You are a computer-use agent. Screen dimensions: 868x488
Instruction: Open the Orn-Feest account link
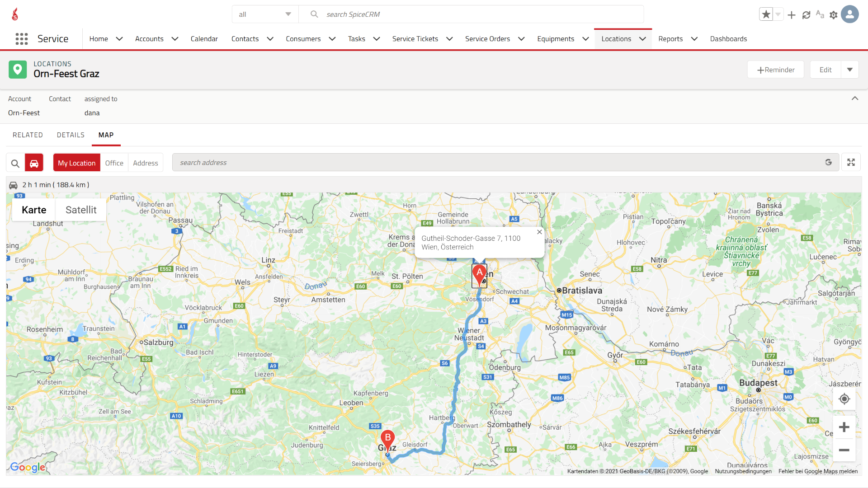click(24, 113)
